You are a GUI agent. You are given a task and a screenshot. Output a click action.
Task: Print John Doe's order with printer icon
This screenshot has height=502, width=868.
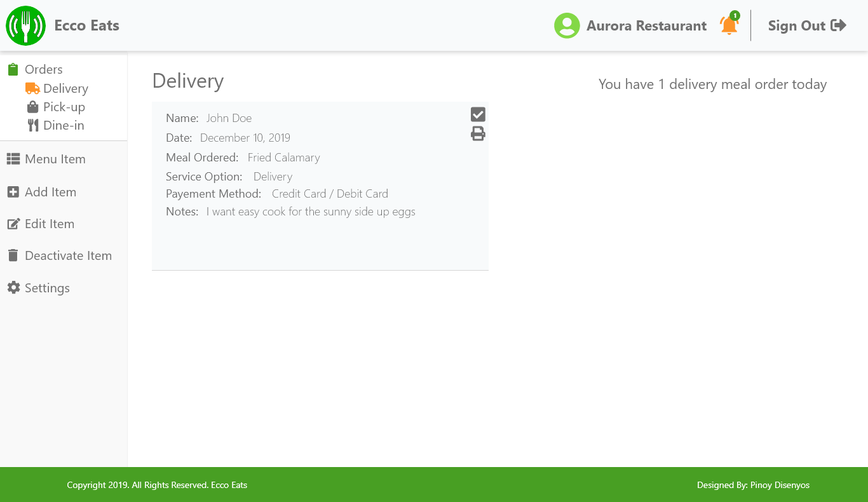coord(478,133)
